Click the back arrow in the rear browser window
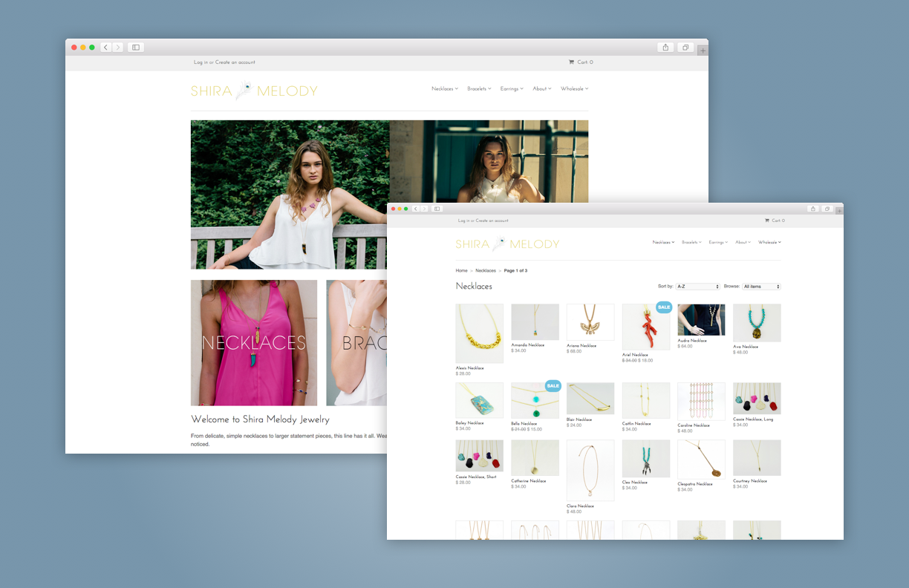Image resolution: width=909 pixels, height=588 pixels. coord(105,48)
